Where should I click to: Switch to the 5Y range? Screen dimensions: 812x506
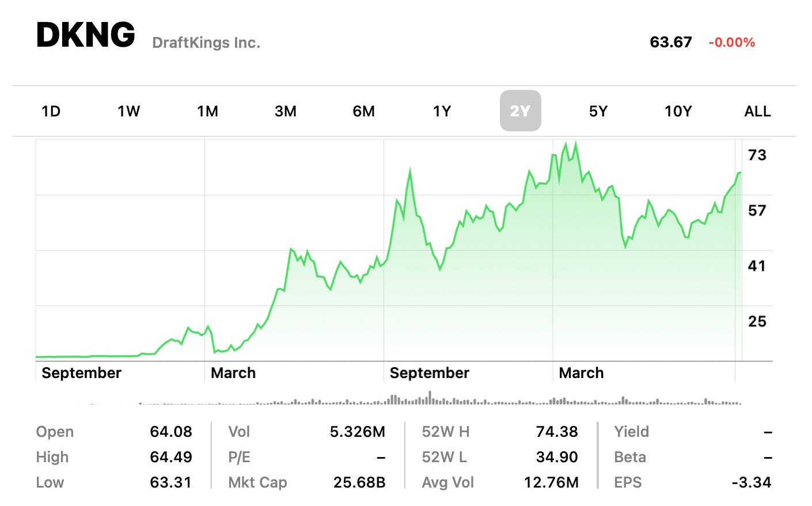point(598,111)
